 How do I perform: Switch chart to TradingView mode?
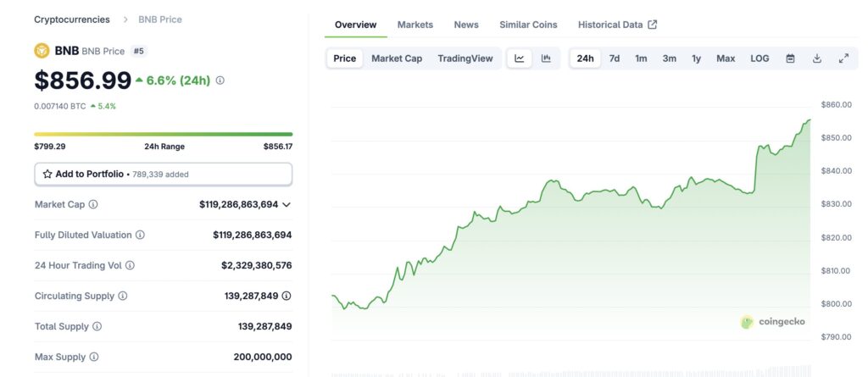(465, 58)
